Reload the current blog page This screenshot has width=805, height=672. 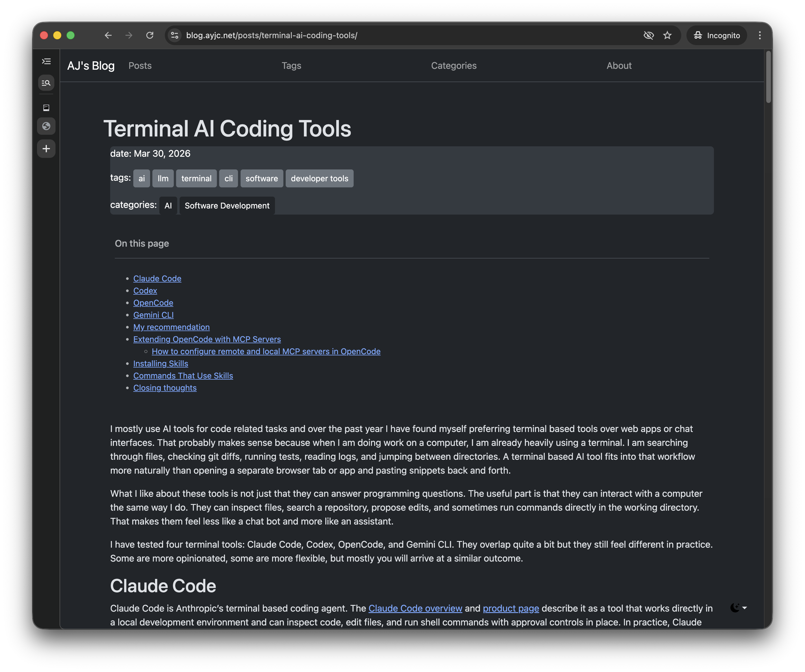pyautogui.click(x=150, y=35)
